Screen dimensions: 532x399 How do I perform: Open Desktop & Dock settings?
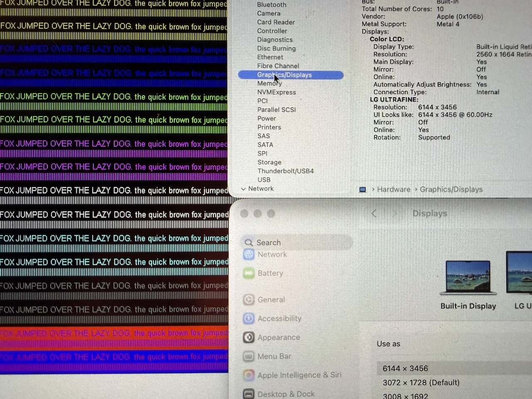point(286,394)
